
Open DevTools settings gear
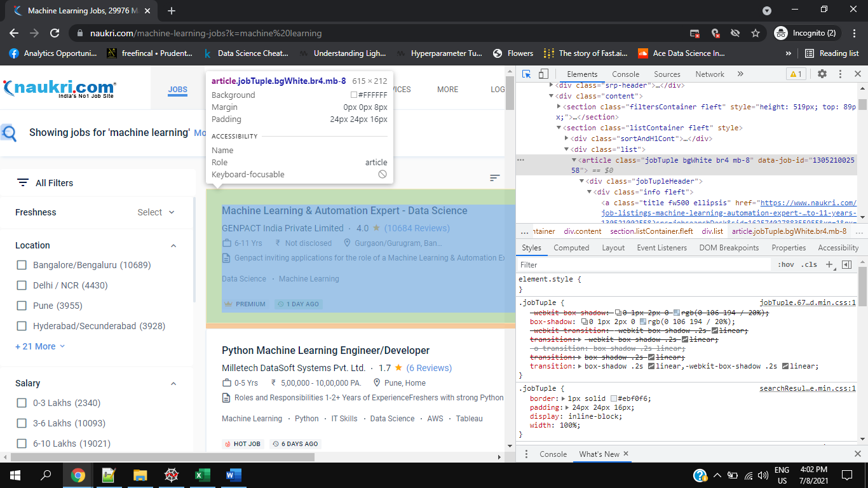[822, 74]
